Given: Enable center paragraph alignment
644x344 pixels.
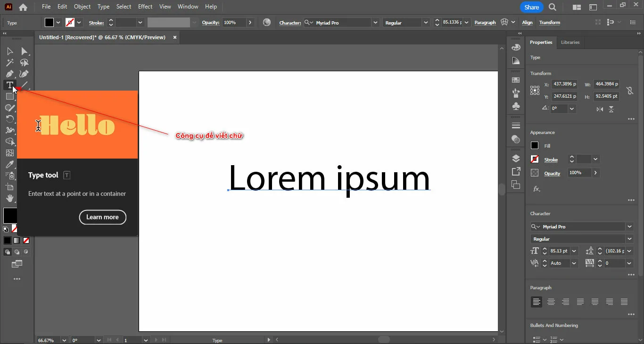Looking at the screenshot, I should 551,302.
